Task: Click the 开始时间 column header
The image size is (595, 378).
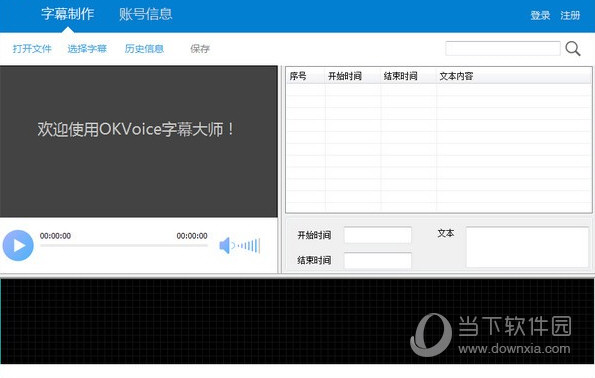Action: click(353, 76)
